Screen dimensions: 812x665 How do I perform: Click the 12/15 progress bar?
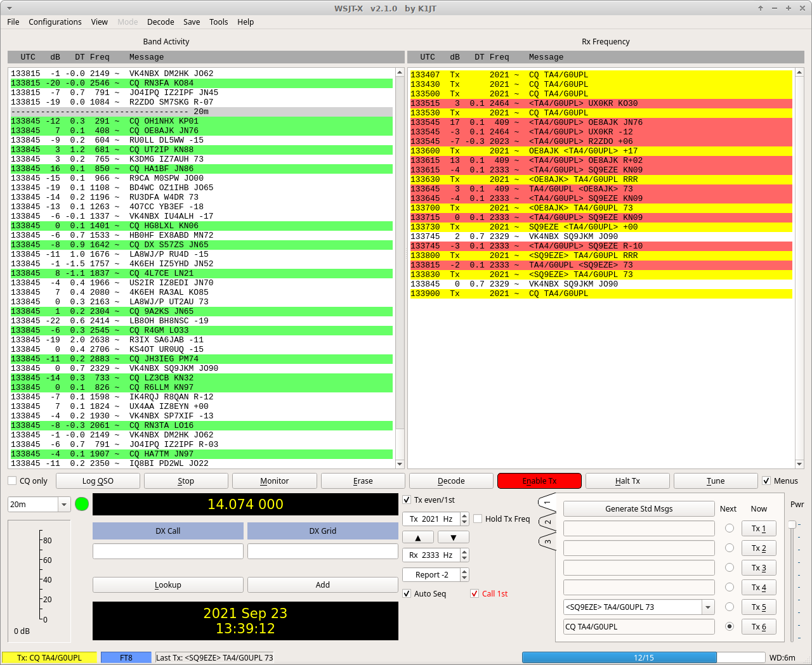click(x=643, y=657)
